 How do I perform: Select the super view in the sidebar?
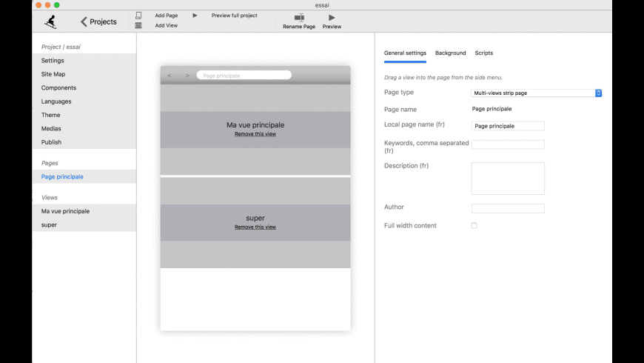point(49,224)
